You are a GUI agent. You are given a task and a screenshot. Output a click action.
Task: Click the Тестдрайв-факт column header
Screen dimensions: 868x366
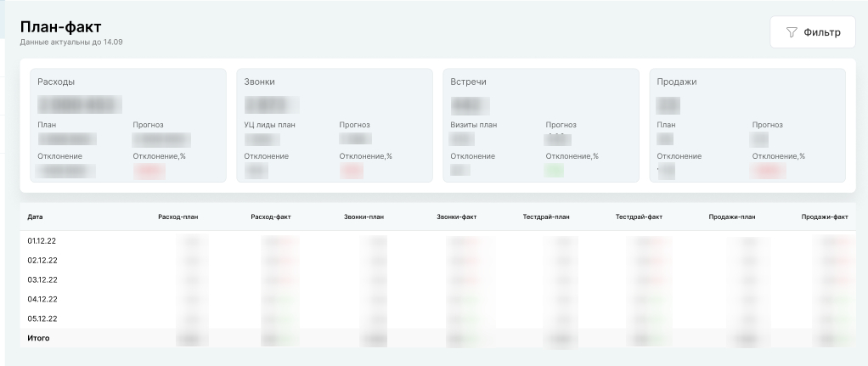[639, 217]
